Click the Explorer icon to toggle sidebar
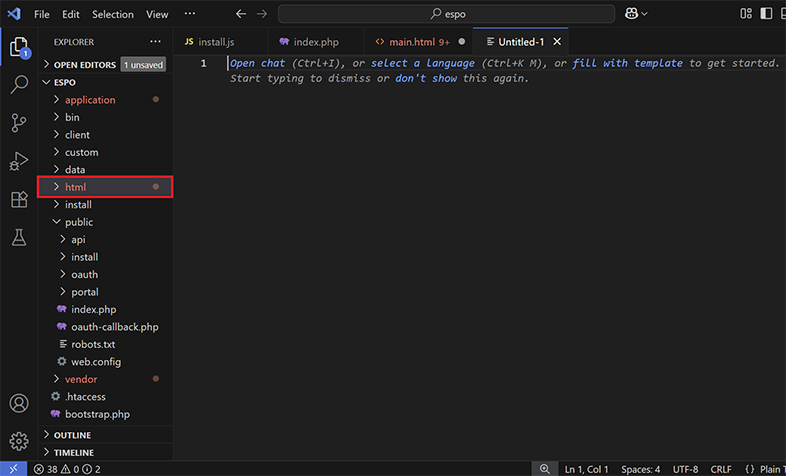The image size is (786, 476). tap(18, 47)
